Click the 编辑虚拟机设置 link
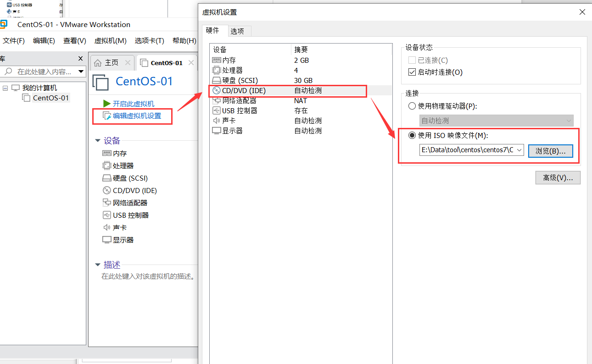The height and width of the screenshot is (364, 592). coord(137,116)
